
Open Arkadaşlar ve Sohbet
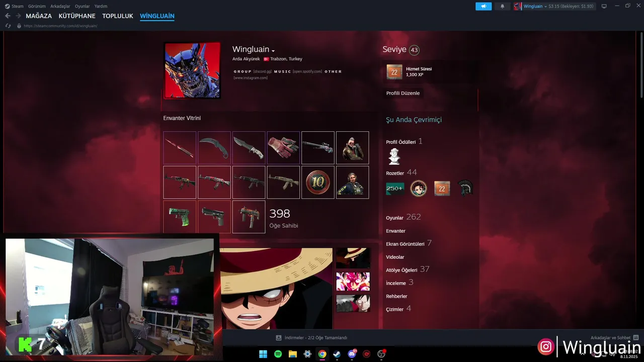[615, 338]
